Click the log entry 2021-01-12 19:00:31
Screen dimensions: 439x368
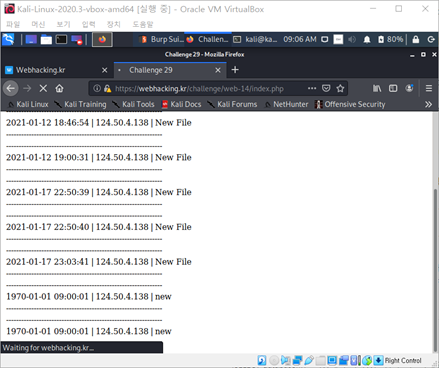click(x=99, y=157)
